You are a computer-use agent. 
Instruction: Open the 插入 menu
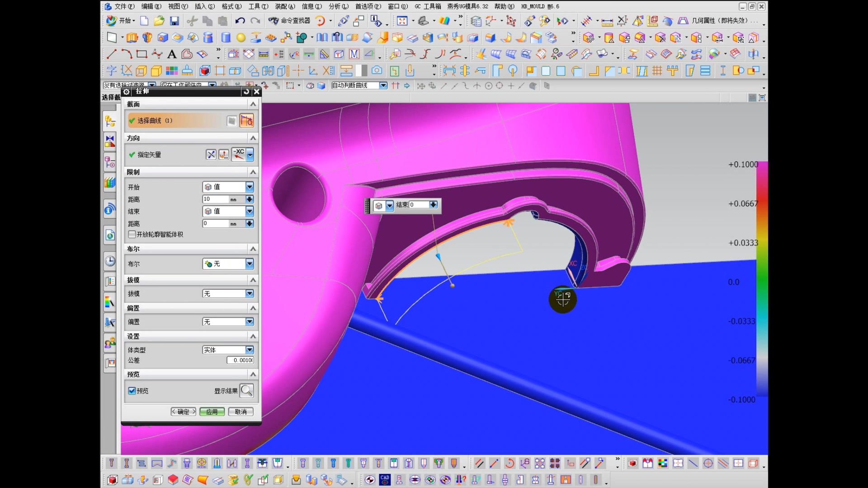(x=204, y=6)
